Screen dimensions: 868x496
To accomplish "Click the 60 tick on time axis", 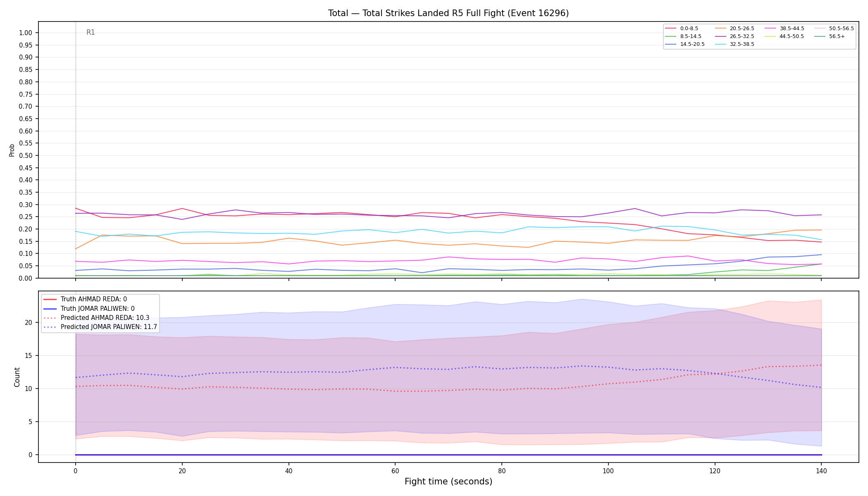I will coord(395,471).
